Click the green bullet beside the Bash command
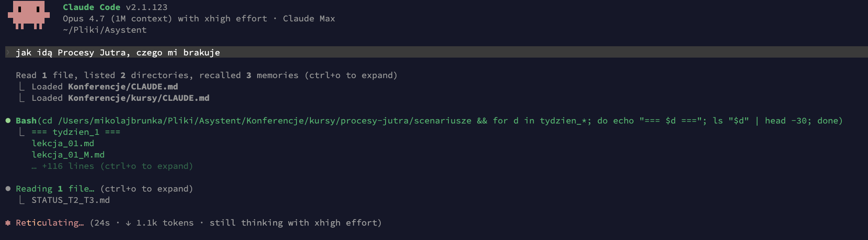Screen dimensions: 868x240 (x=8, y=120)
